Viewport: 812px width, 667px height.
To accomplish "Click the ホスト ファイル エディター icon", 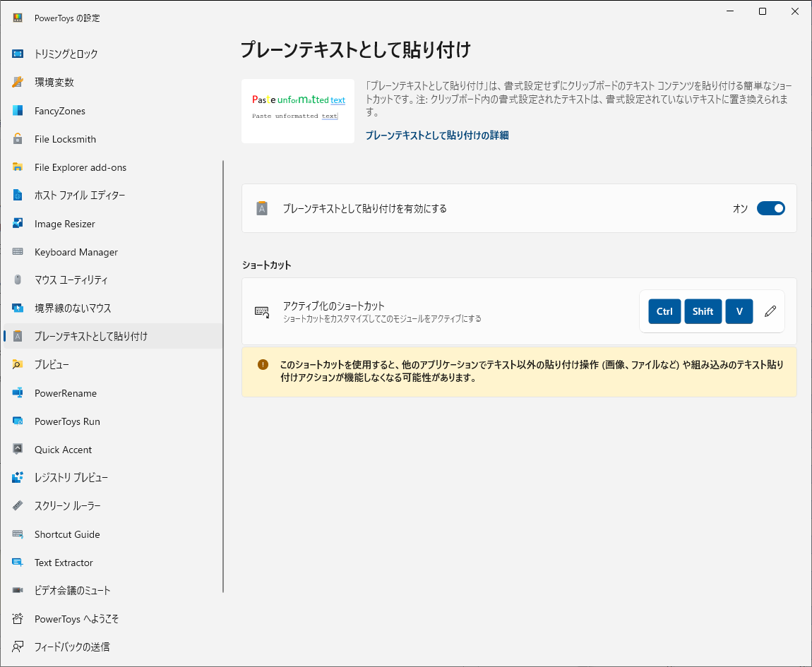I will (x=18, y=196).
